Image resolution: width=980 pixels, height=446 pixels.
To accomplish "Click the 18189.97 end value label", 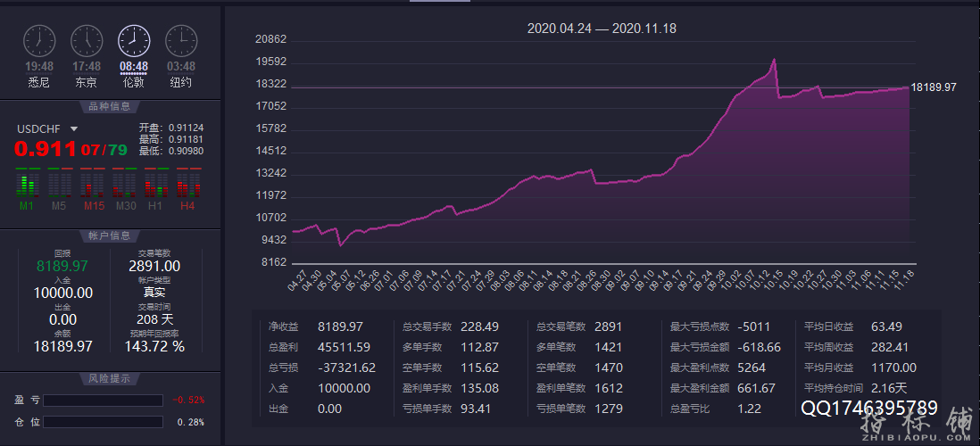I will tap(934, 87).
